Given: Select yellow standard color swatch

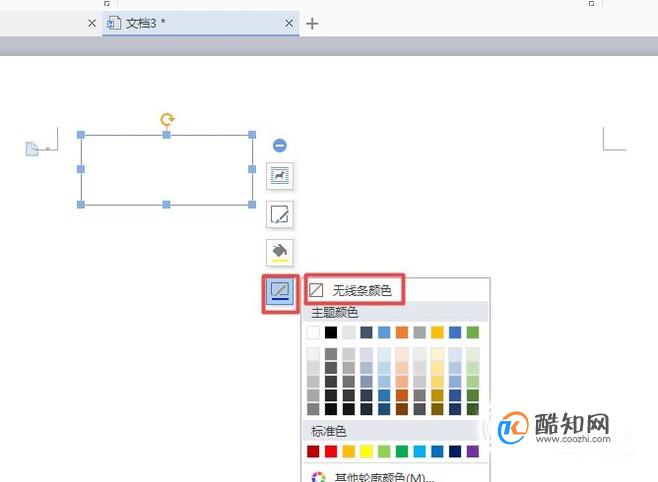Looking at the screenshot, I should [366, 451].
